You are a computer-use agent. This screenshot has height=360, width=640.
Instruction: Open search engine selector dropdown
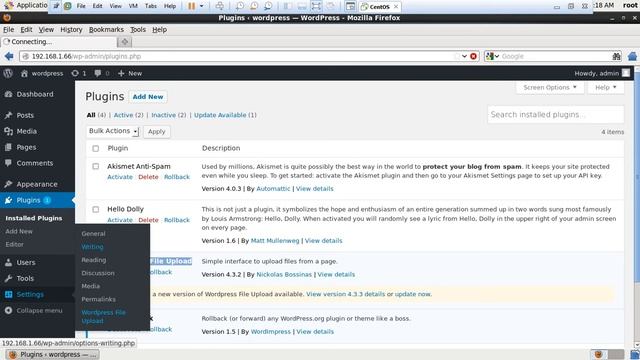[493, 56]
